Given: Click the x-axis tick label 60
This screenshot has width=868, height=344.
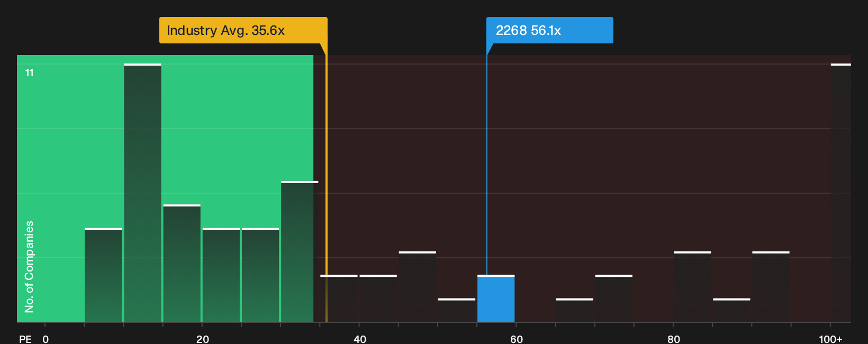Looking at the screenshot, I should pos(517,339).
